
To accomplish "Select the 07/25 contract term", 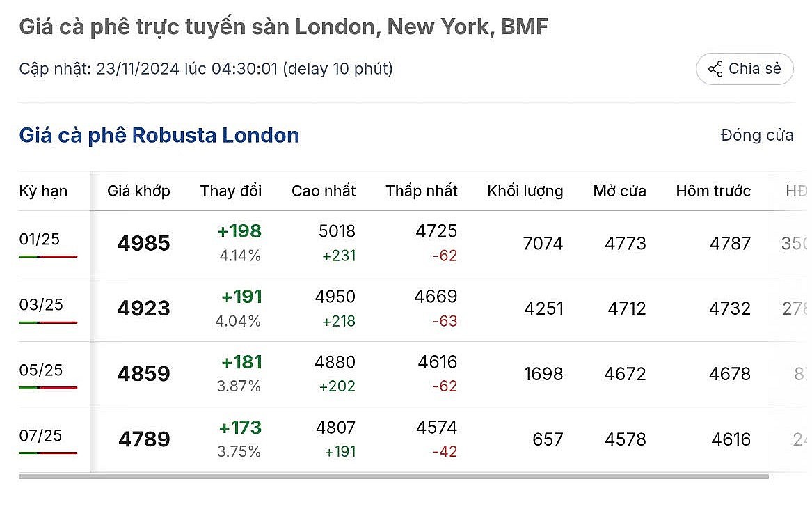I will (41, 436).
